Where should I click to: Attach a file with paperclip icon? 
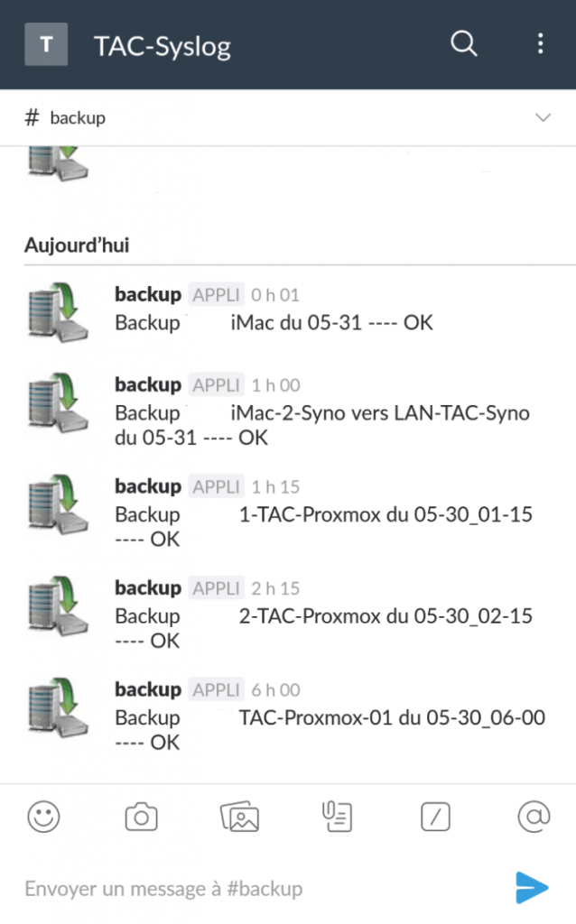coord(338,818)
